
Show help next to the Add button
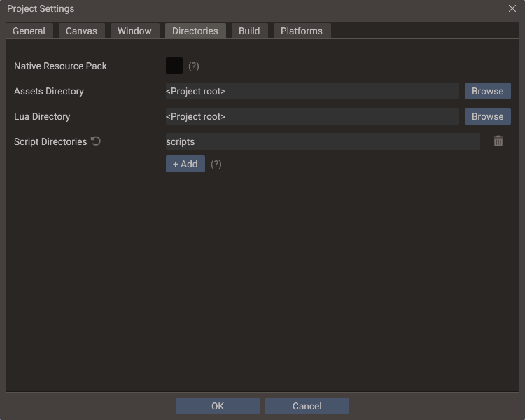(216, 164)
